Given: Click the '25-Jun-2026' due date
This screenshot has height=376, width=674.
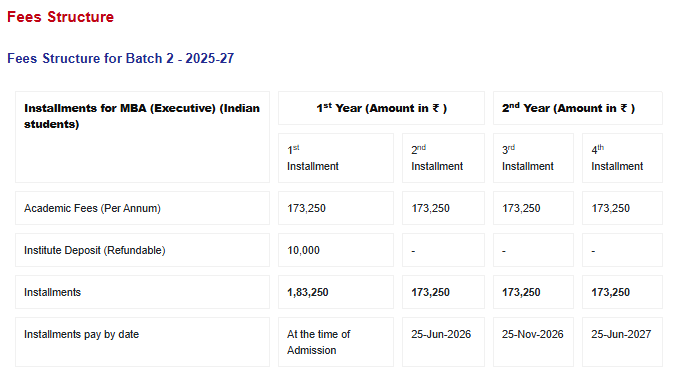Looking at the screenshot, I should point(441,334).
